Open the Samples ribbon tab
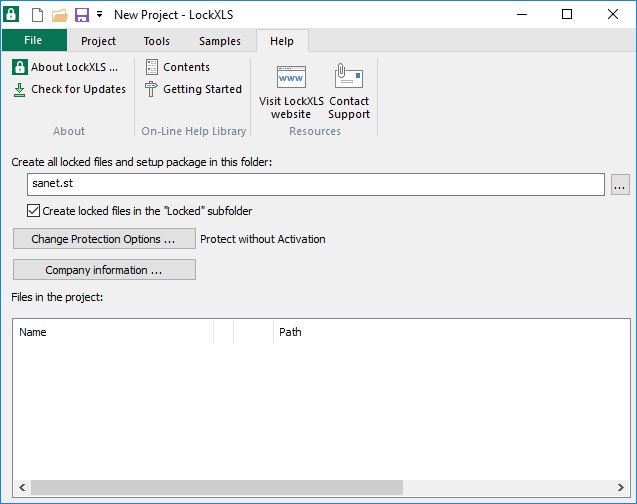Image resolution: width=637 pixels, height=504 pixels. pyautogui.click(x=220, y=41)
